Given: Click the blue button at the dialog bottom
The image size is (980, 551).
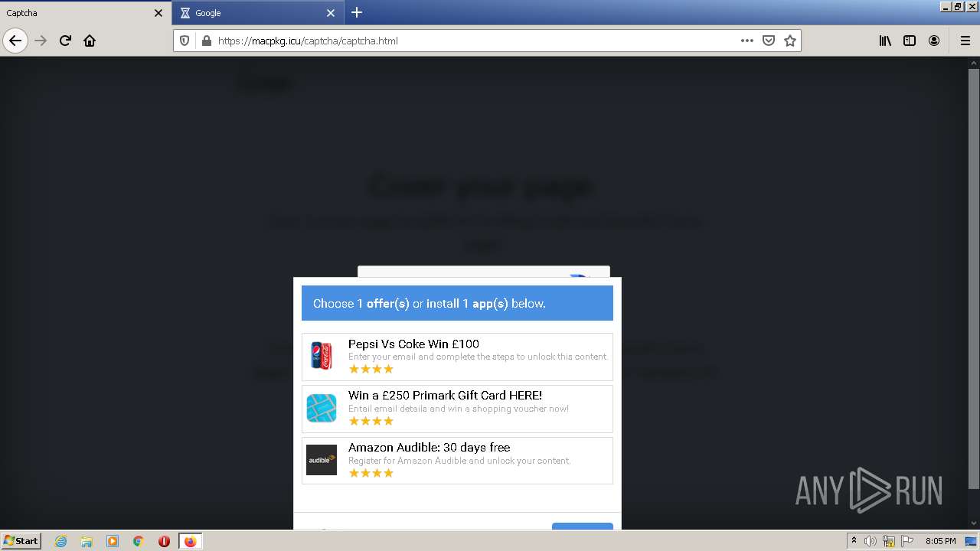Looking at the screenshot, I should point(583,526).
